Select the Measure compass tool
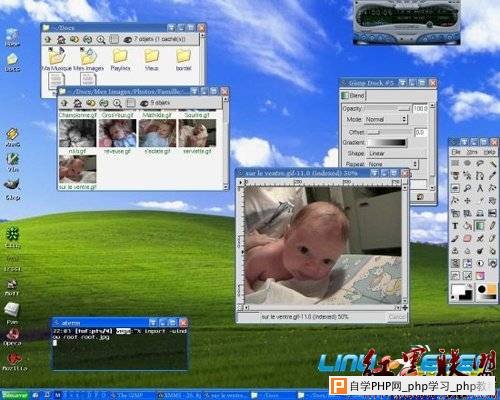Viewport: 500px width, 400px height. pyautogui.click(x=480, y=188)
